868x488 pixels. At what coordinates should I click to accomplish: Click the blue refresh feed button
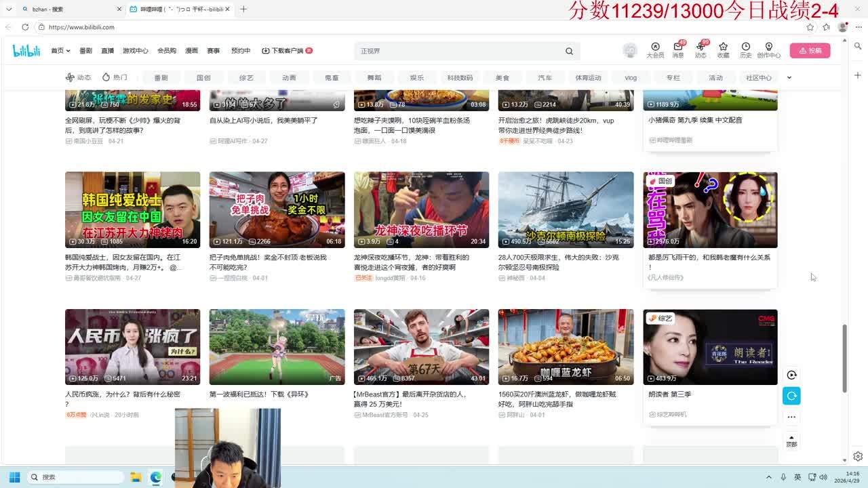tap(791, 396)
